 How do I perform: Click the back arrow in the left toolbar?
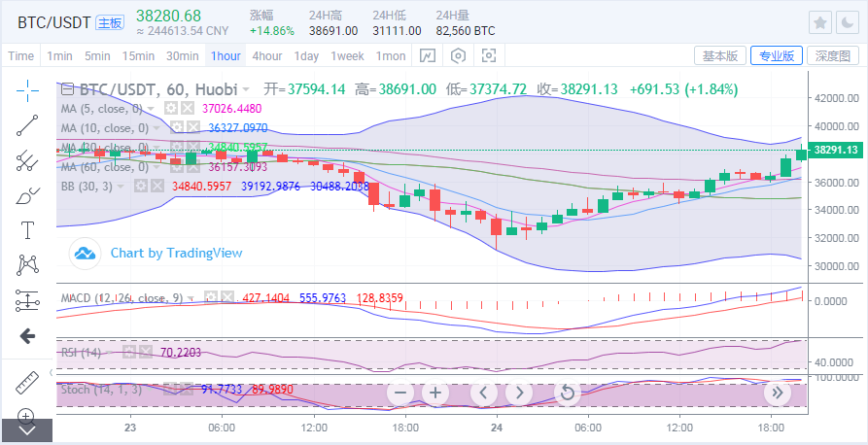26,336
